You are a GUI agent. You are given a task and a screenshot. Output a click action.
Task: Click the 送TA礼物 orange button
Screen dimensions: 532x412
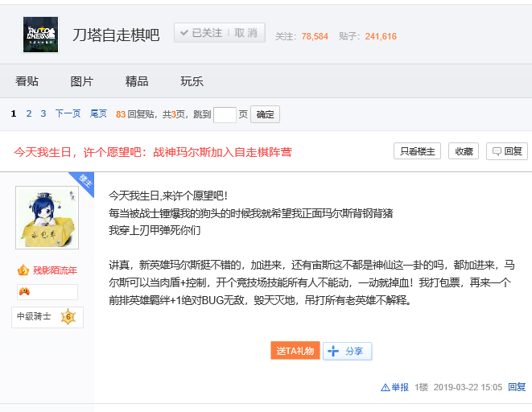coord(295,352)
